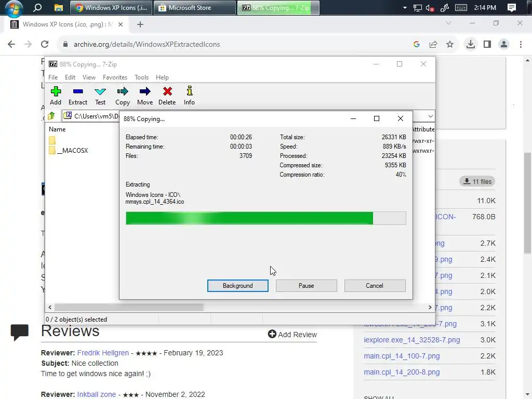Open the notification center icon
This screenshot has height=399, width=532.
512,7
